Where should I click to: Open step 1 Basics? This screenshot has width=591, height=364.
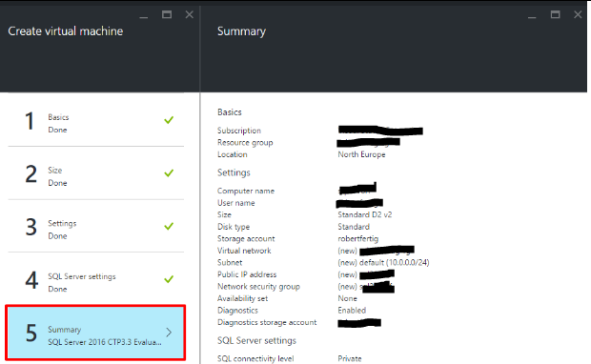[95, 120]
